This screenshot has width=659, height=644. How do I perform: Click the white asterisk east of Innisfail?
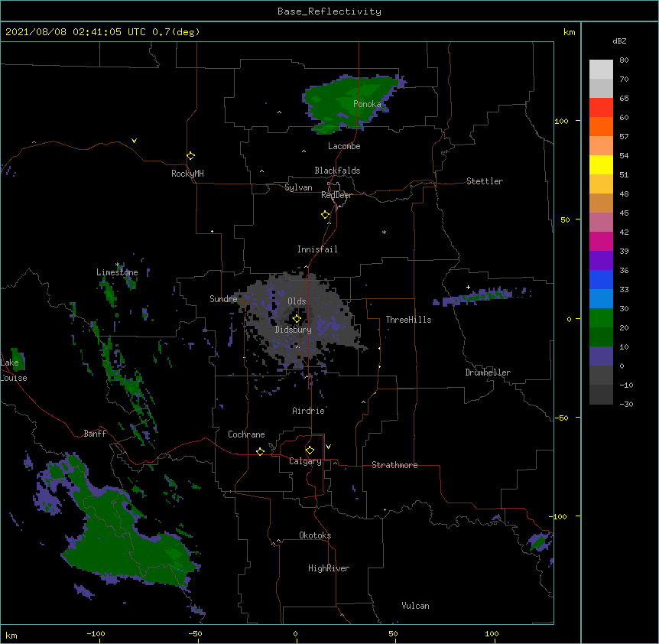pyautogui.click(x=384, y=232)
